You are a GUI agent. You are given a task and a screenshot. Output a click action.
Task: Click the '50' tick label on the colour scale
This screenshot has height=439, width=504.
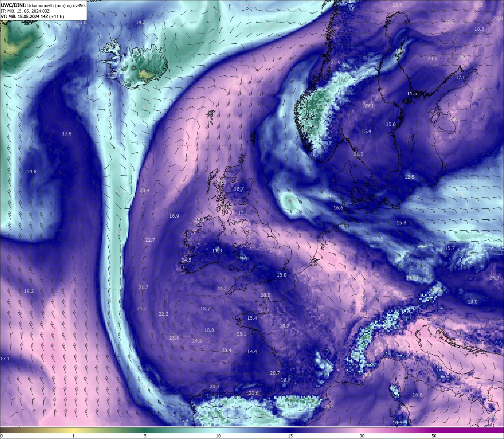434,436
